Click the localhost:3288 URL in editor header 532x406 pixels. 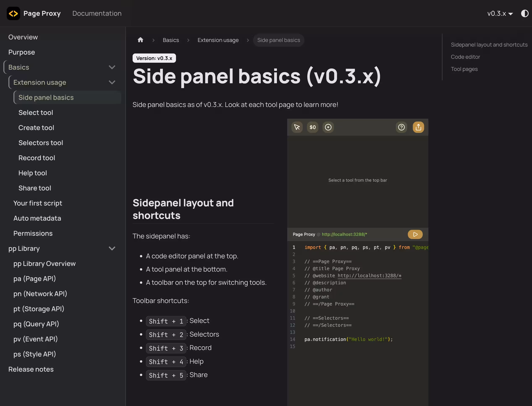click(x=344, y=234)
